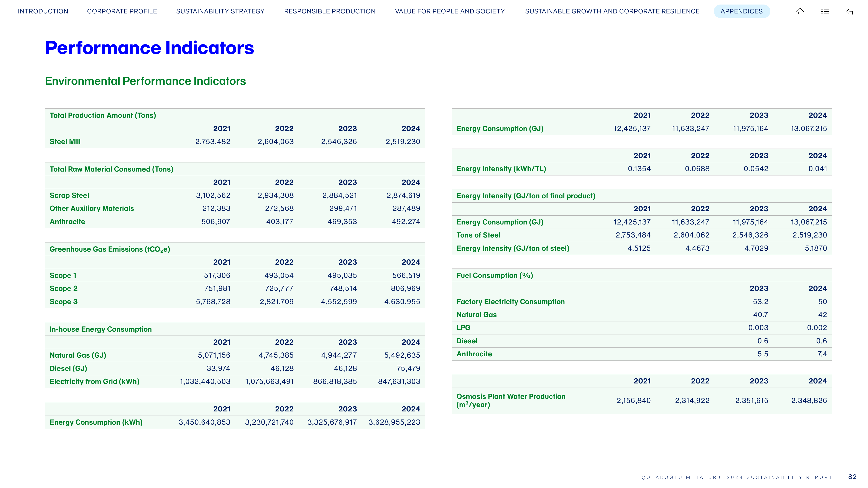Select the LPG value 0.002

click(817, 328)
